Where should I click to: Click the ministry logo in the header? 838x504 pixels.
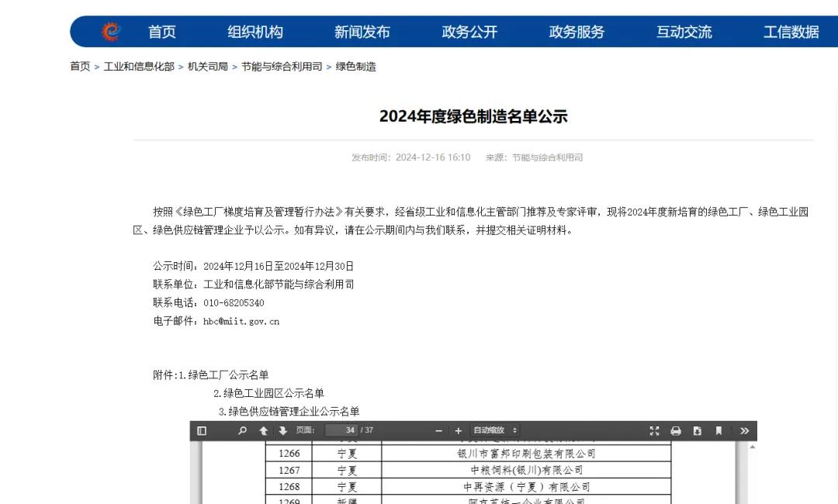coord(110,31)
